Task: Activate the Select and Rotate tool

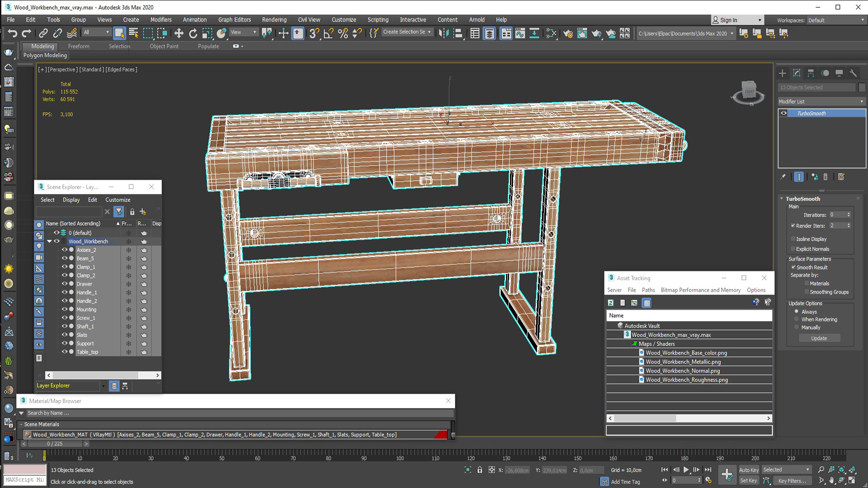Action: click(x=193, y=33)
